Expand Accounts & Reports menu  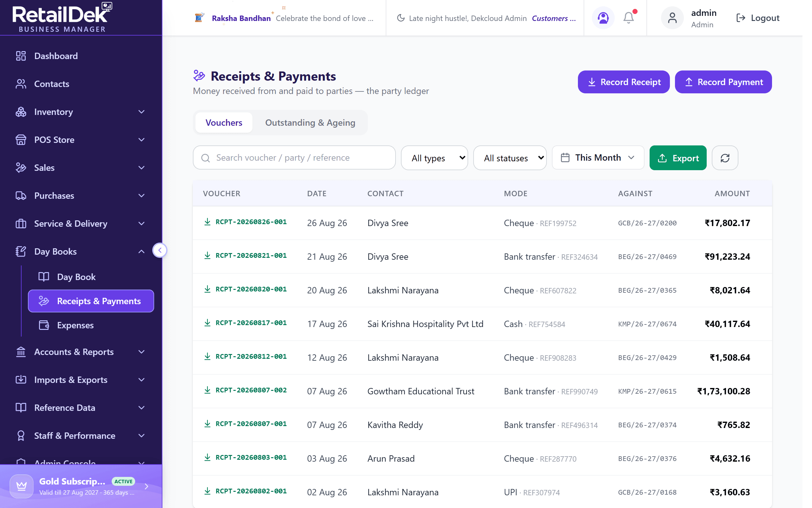click(81, 352)
